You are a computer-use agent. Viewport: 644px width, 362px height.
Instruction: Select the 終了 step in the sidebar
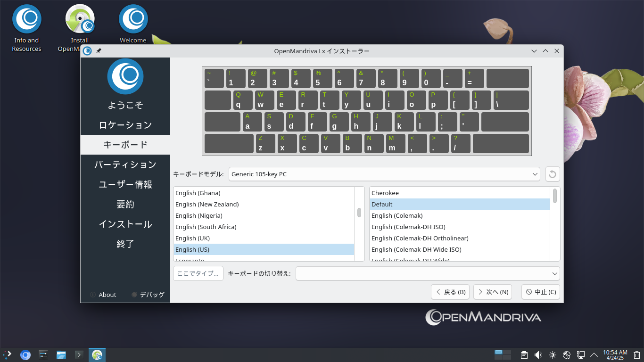point(125,244)
